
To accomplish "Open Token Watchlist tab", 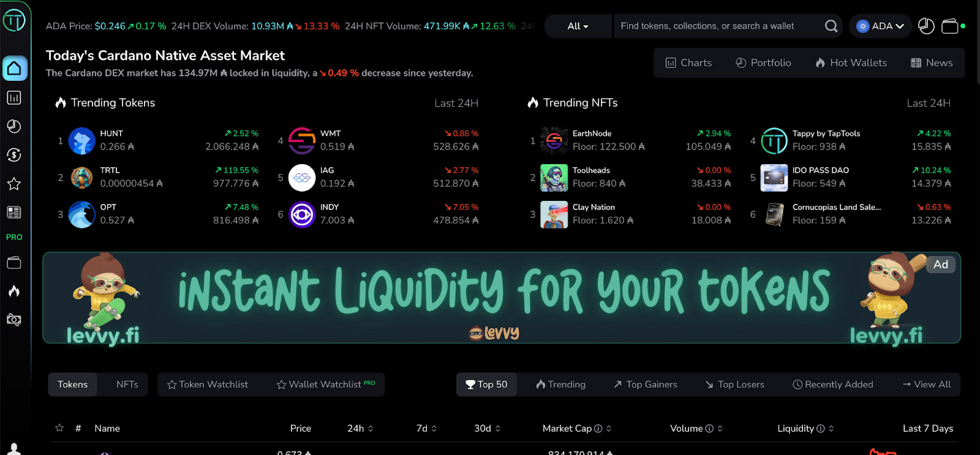I will coord(208,385).
